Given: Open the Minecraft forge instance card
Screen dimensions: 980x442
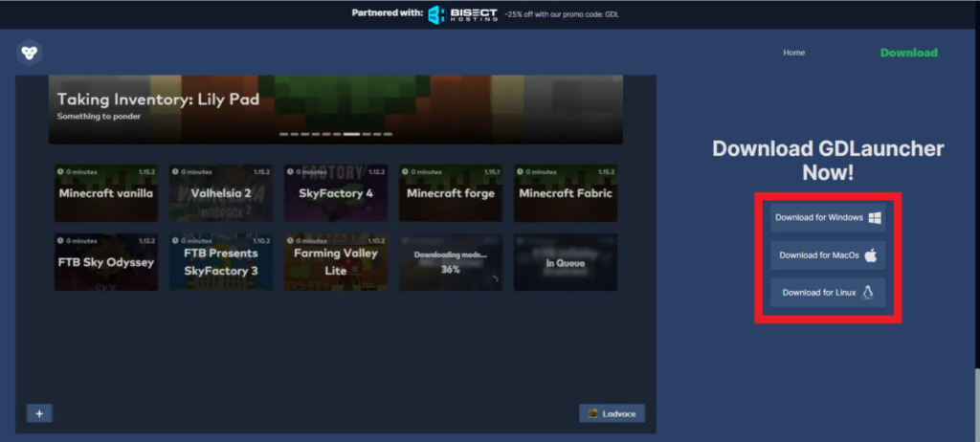Looking at the screenshot, I should click(x=451, y=193).
